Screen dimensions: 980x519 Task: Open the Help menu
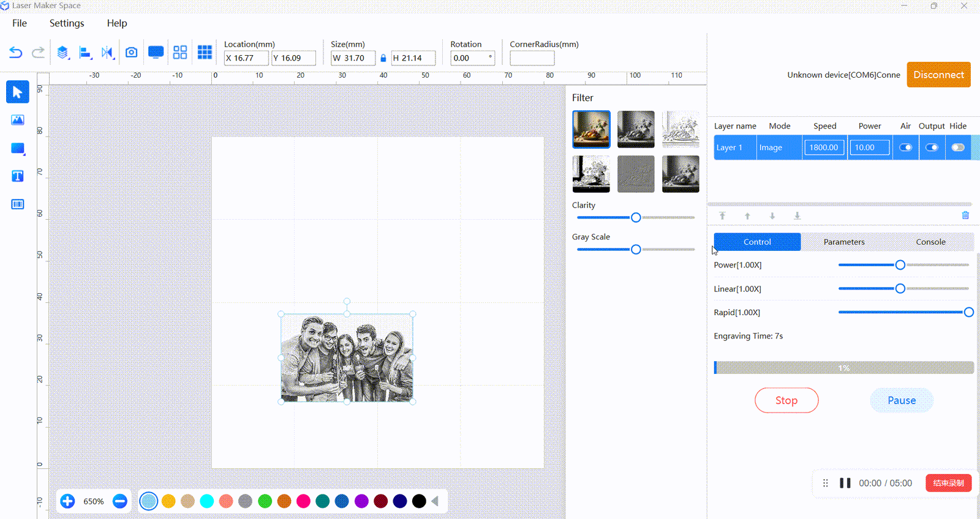pos(117,23)
